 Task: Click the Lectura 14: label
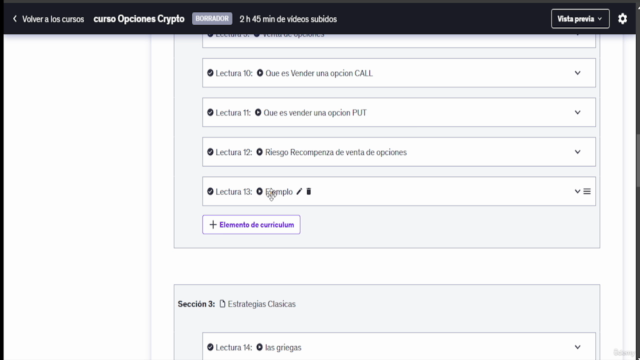click(234, 348)
